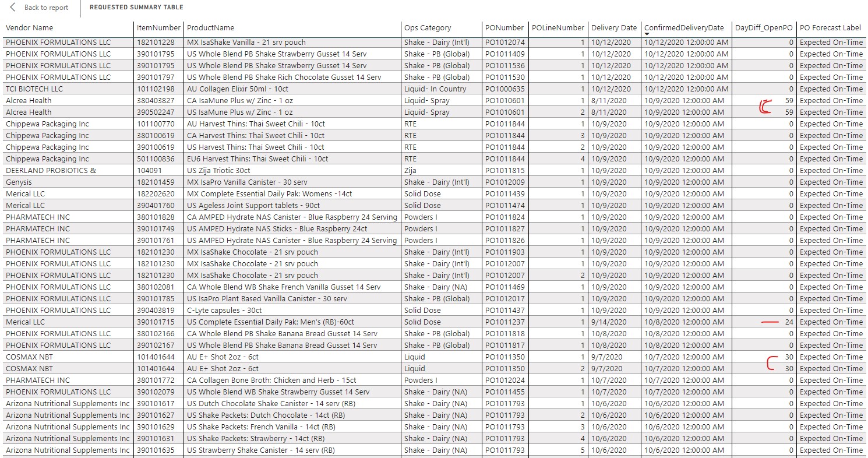Click US Ageless Joint Support tablets - 90ct
Image resolution: width=868 pixels, height=458 pixels.
253,205
